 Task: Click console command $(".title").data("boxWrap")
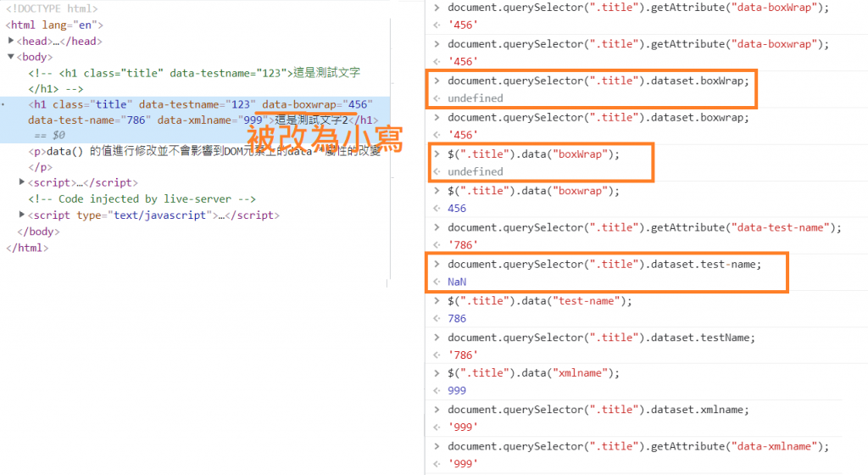click(534, 154)
